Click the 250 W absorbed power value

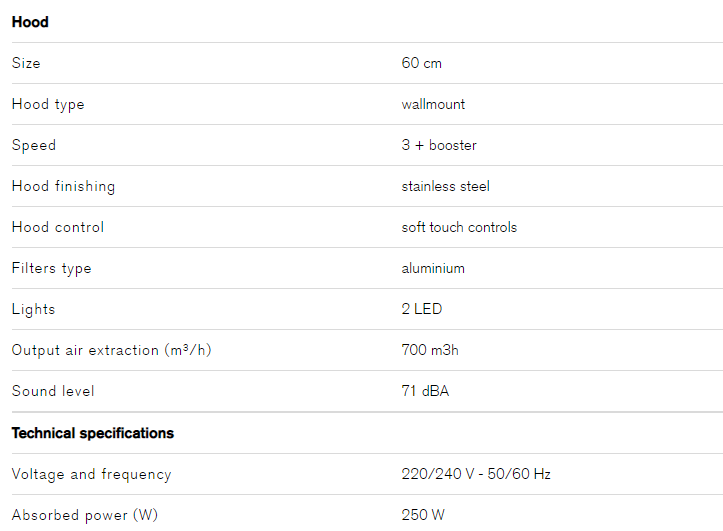pyautogui.click(x=423, y=515)
